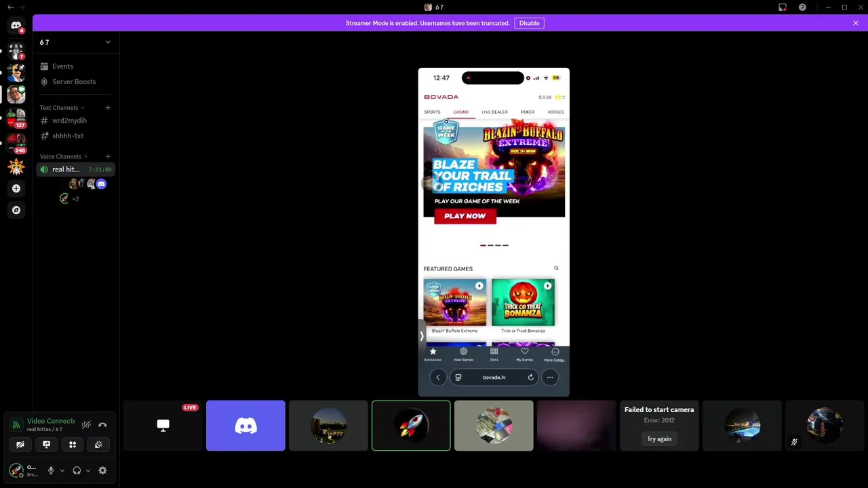Click the featured games search icon
This screenshot has height=488, width=868.
[556, 268]
